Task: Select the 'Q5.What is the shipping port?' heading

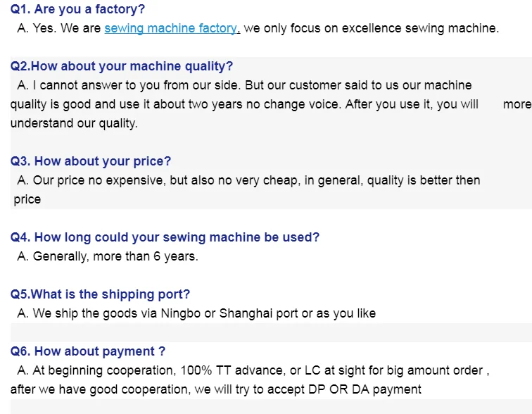Action: click(100, 294)
